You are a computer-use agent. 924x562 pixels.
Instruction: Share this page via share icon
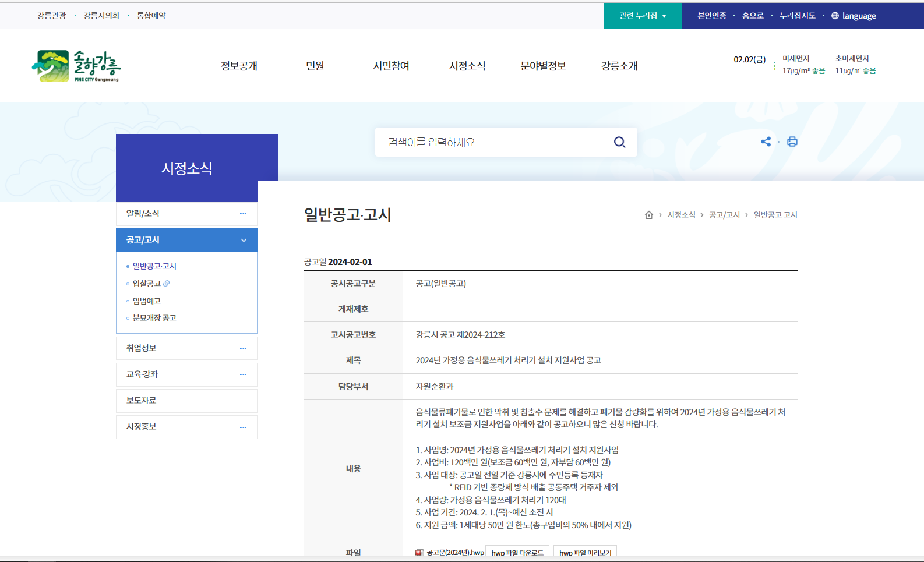click(766, 142)
